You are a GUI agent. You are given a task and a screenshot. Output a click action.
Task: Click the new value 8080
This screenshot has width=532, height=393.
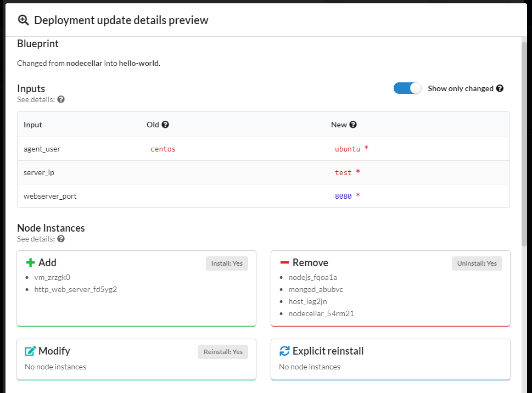(343, 196)
